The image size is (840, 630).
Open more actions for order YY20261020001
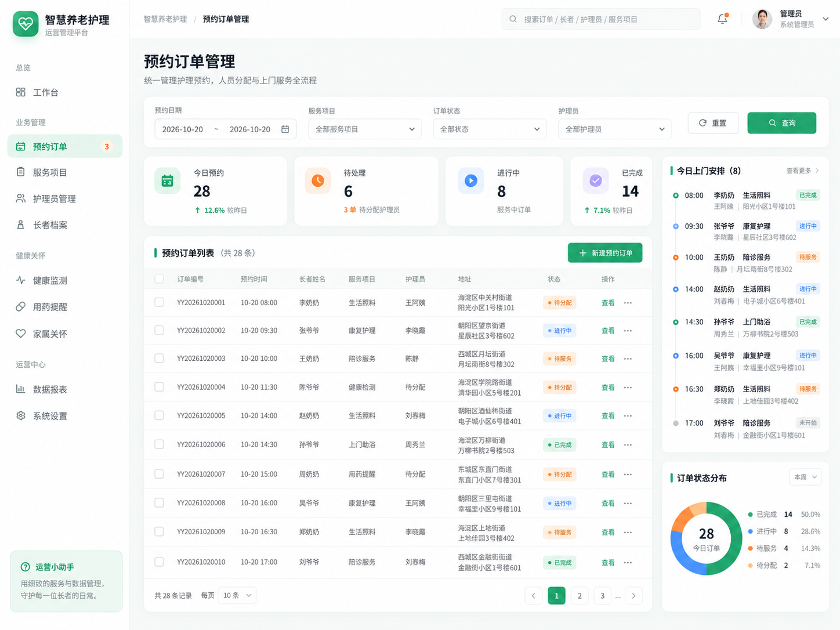click(628, 303)
